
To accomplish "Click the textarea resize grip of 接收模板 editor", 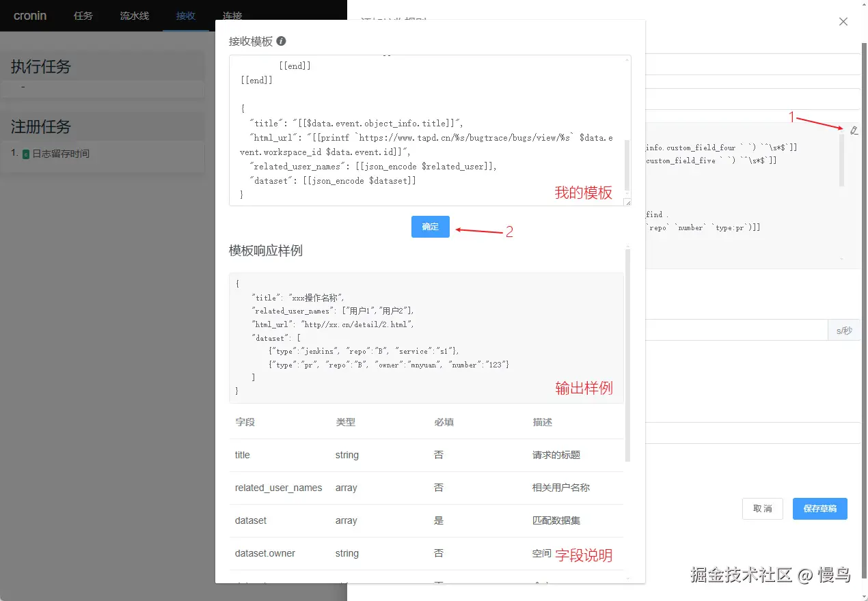I will [x=627, y=202].
